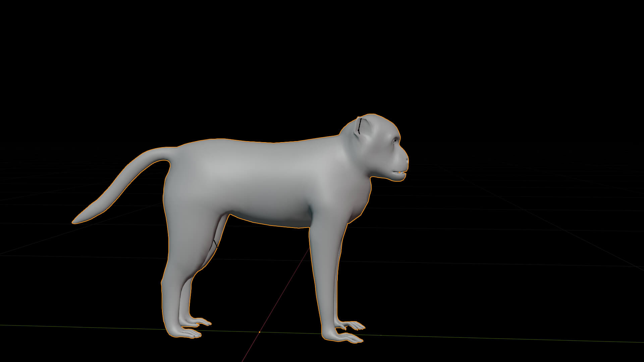Click the orange object origin dot on the ground

pyautogui.click(x=259, y=332)
